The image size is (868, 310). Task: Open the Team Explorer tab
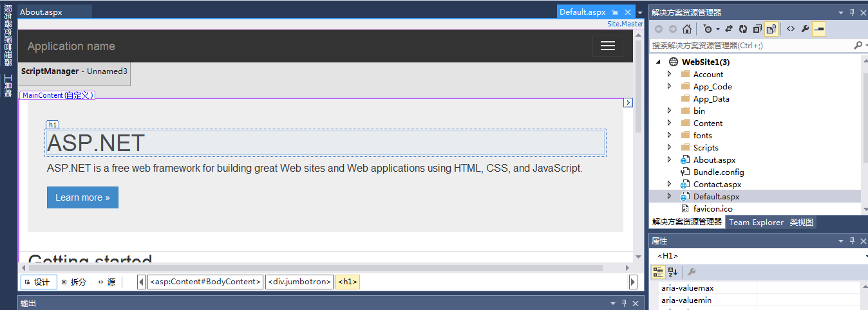coord(756,223)
